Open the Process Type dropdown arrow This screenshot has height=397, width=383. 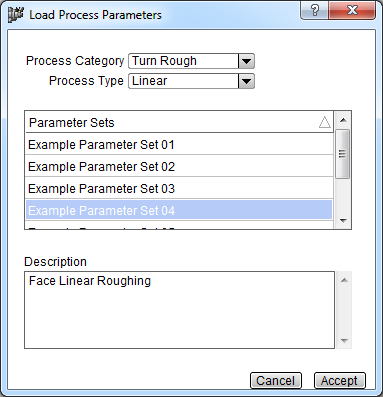point(246,81)
